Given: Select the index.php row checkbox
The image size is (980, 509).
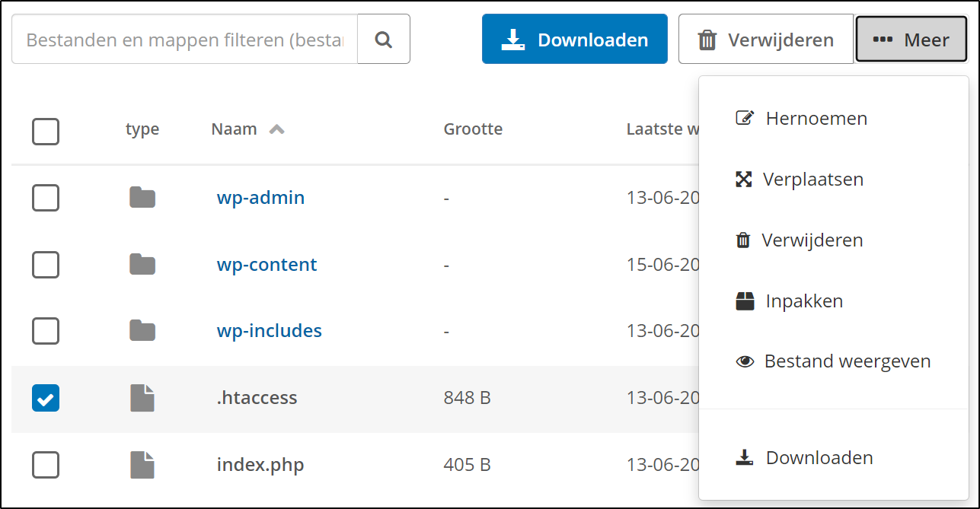Looking at the screenshot, I should 46,464.
